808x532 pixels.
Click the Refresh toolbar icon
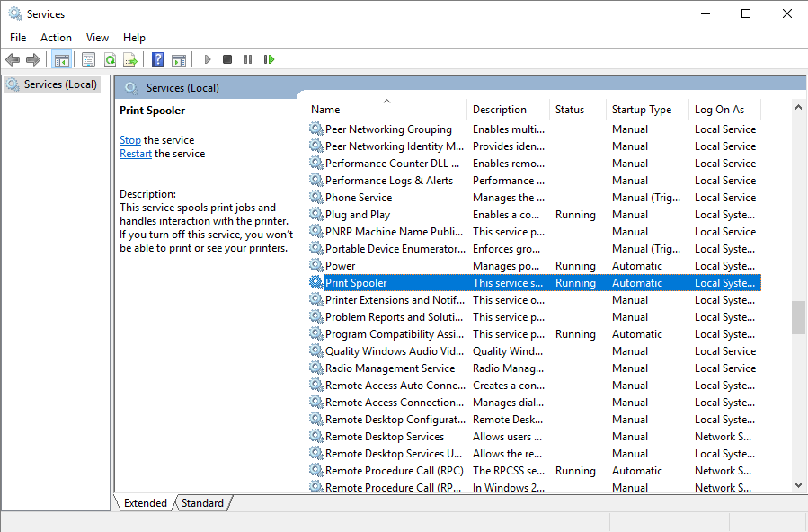[x=110, y=60]
